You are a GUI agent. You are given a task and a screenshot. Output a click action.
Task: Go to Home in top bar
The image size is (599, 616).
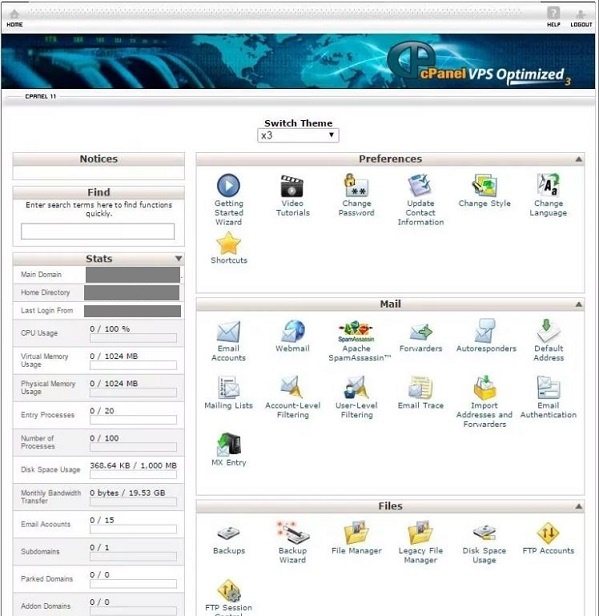(x=15, y=18)
